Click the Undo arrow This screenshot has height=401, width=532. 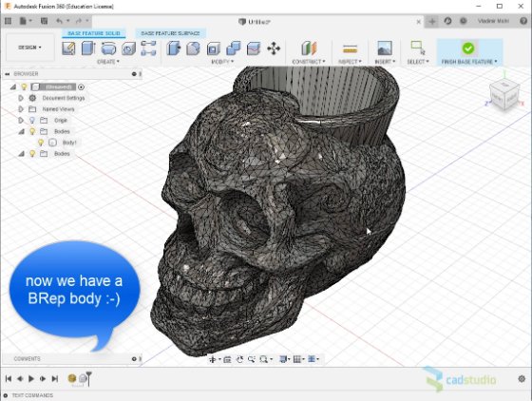tap(59, 21)
